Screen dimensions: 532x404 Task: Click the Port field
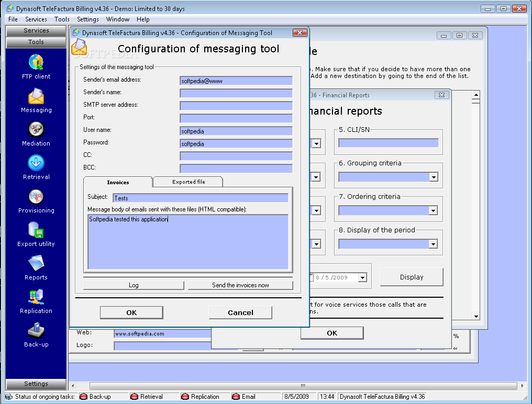click(236, 118)
